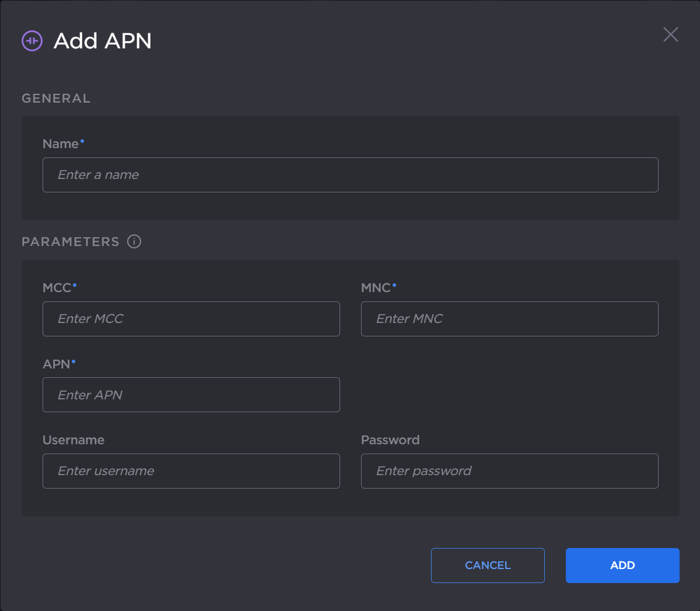The height and width of the screenshot is (611, 700).
Task: Focus the Enter MCC input field
Action: 191,319
